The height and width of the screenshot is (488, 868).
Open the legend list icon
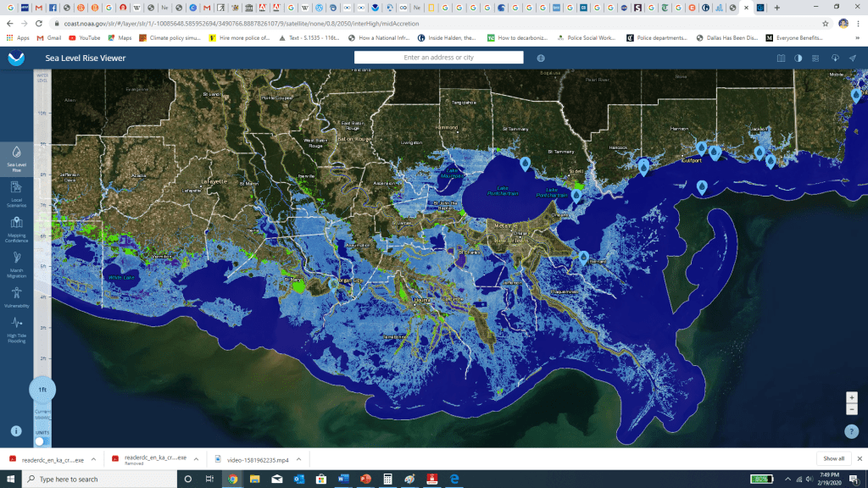(815, 58)
